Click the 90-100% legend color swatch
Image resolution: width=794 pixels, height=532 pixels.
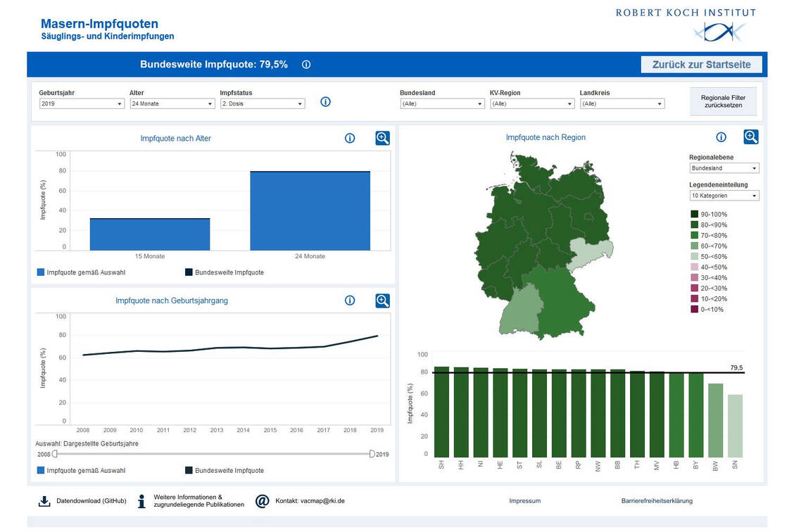(694, 214)
